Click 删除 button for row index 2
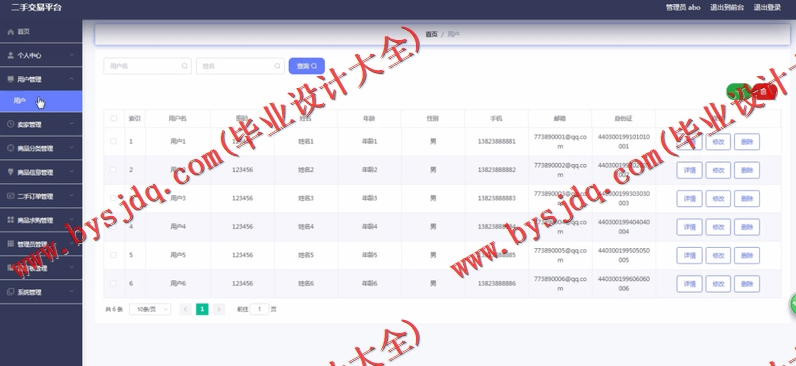Screen dimensions: 796x366 (747, 170)
